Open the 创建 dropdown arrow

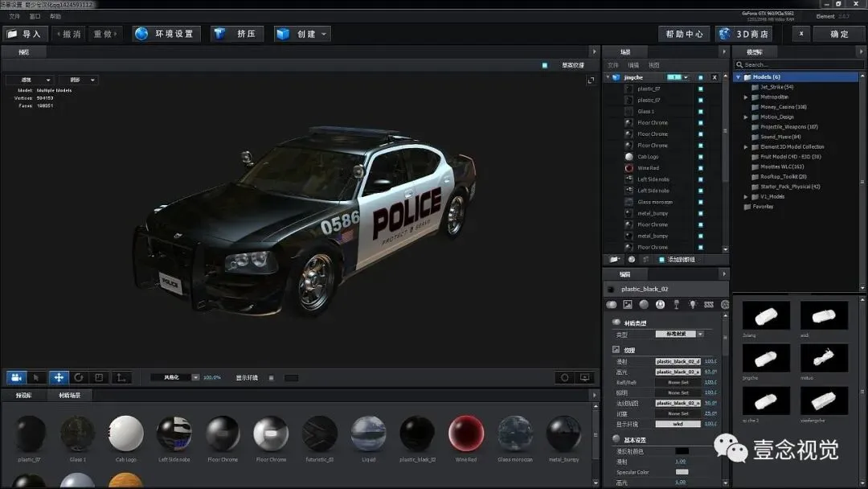tap(324, 34)
